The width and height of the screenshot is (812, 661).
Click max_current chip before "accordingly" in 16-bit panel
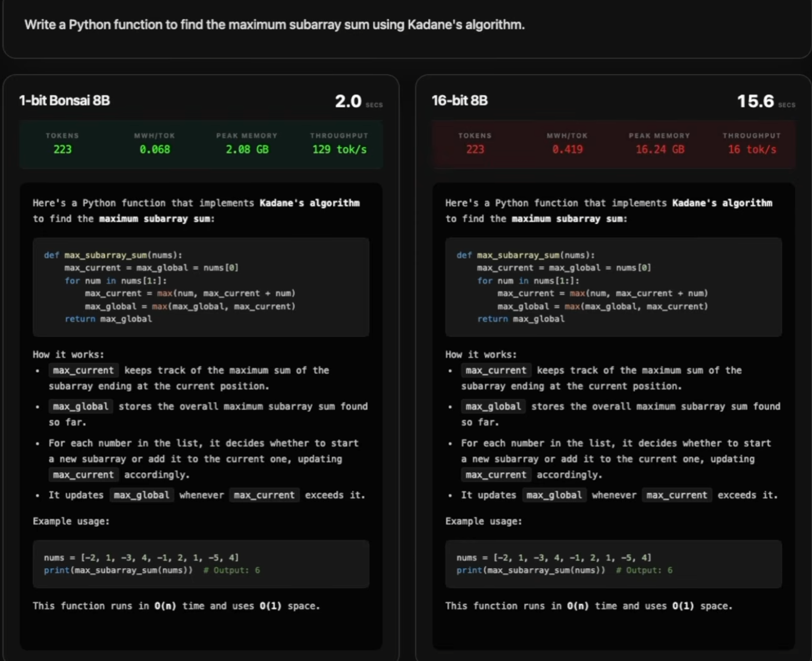point(496,475)
